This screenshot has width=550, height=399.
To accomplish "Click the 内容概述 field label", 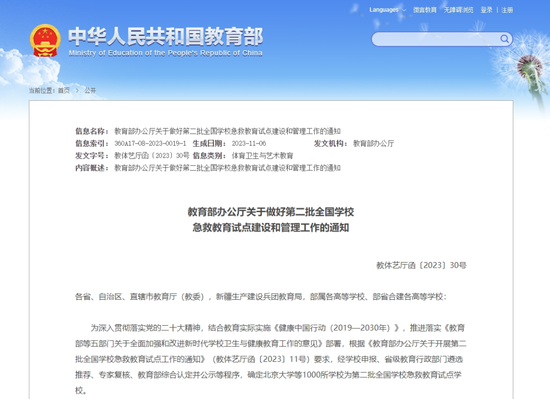I will click(x=92, y=168).
